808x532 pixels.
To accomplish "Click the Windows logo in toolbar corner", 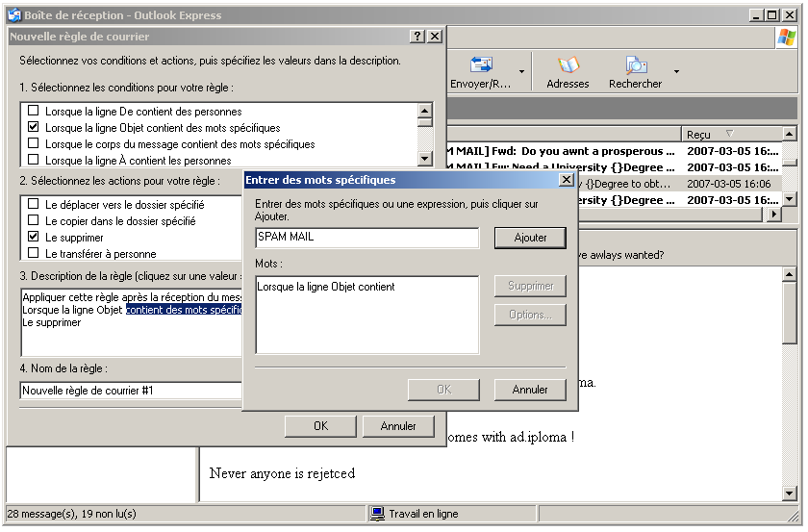I will point(787,38).
